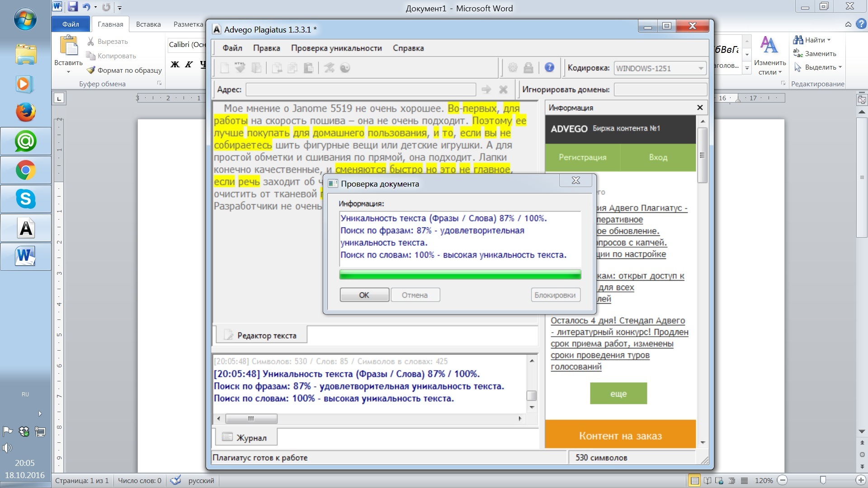Screen dimensions: 868x488
Task: Switch to Full Screen Reading view
Action: tap(707, 480)
